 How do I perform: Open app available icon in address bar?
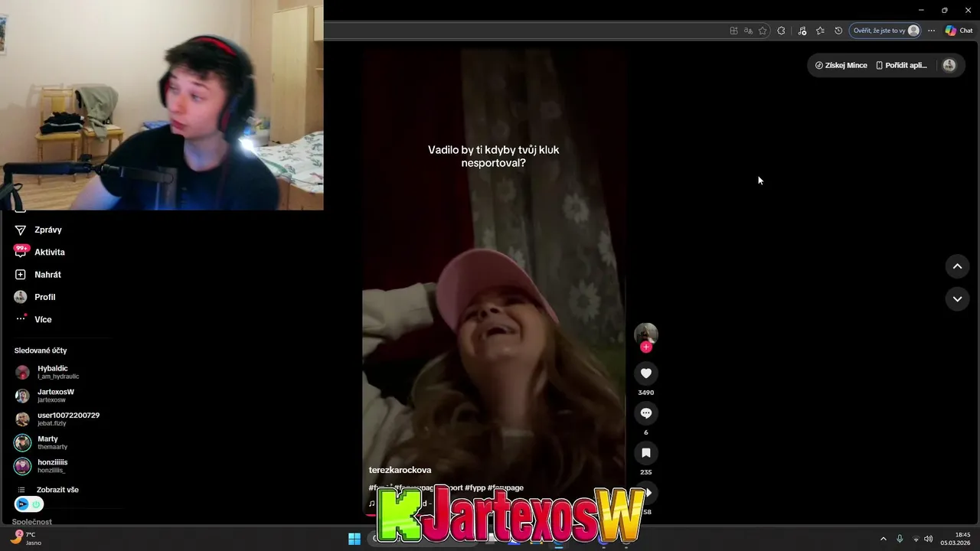pyautogui.click(x=733, y=31)
